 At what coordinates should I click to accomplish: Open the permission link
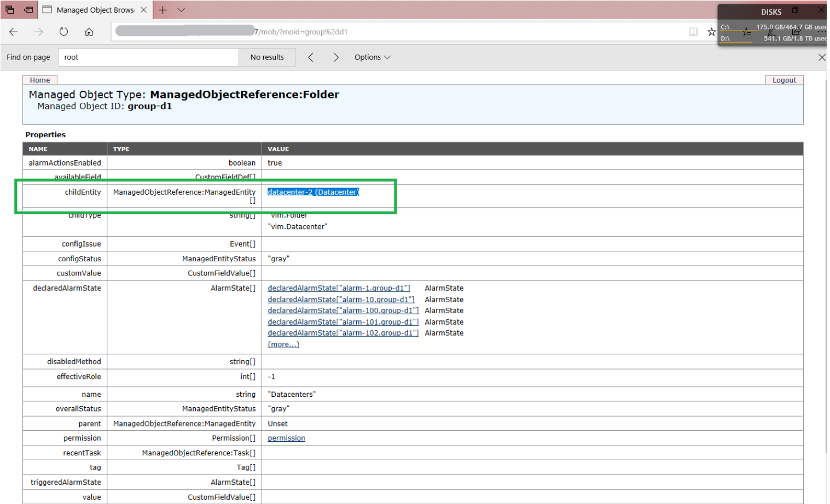[286, 438]
